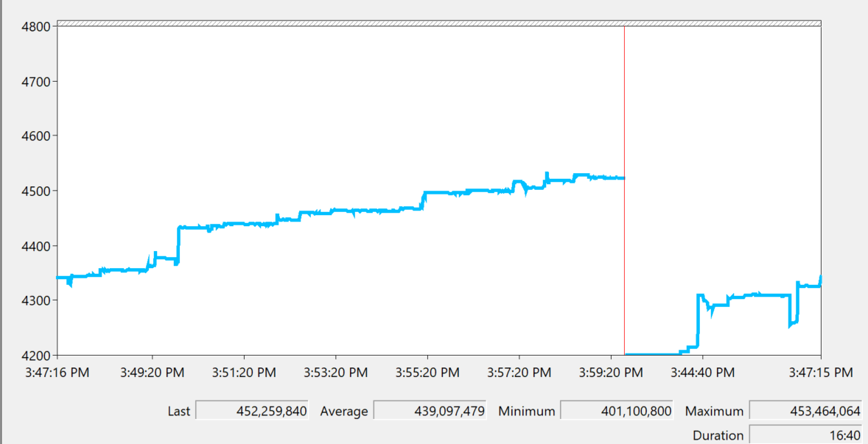868x444 pixels.
Task: Click the red vertical time cursor line
Action: coord(624,110)
